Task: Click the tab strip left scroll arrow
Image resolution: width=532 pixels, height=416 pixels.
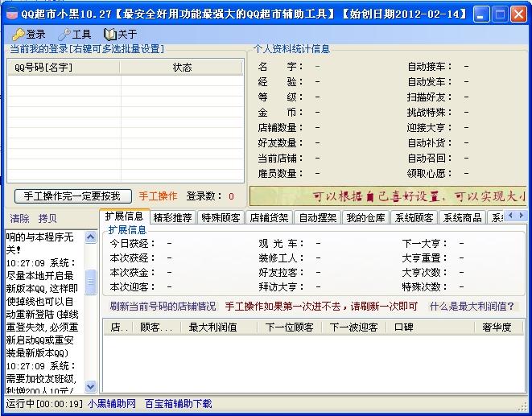Action: [510, 216]
